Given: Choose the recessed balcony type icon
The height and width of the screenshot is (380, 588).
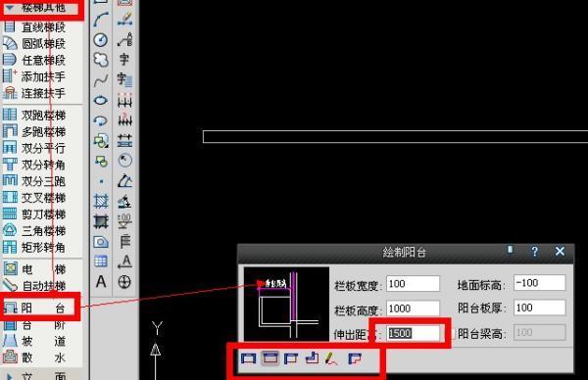Looking at the screenshot, I should click(248, 358).
